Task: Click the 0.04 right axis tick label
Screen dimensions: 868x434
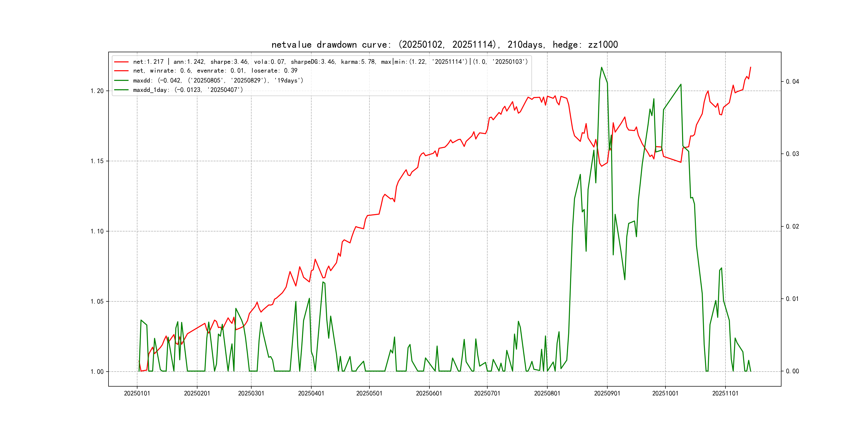Action: [x=792, y=81]
